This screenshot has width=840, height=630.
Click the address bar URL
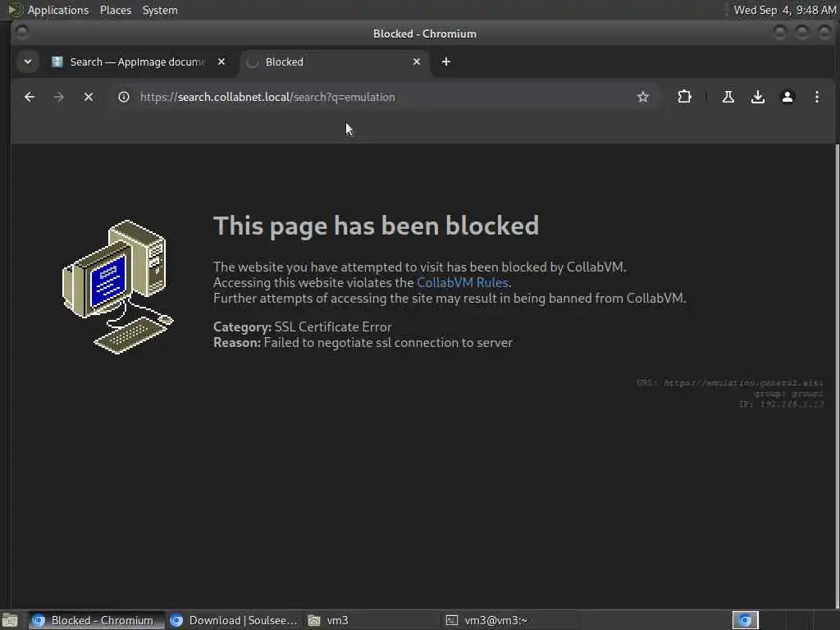[x=268, y=97]
